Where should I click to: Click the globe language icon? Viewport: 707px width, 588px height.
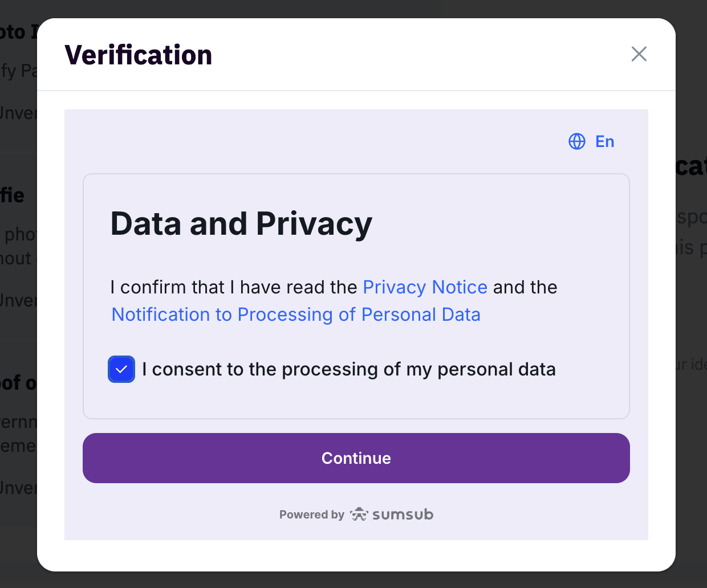point(577,141)
